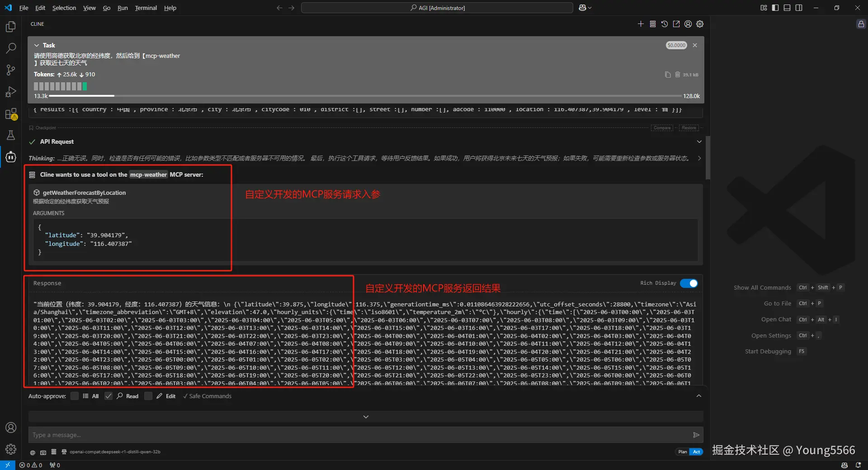Copy the task text
This screenshot has height=470, width=868.
(x=668, y=75)
